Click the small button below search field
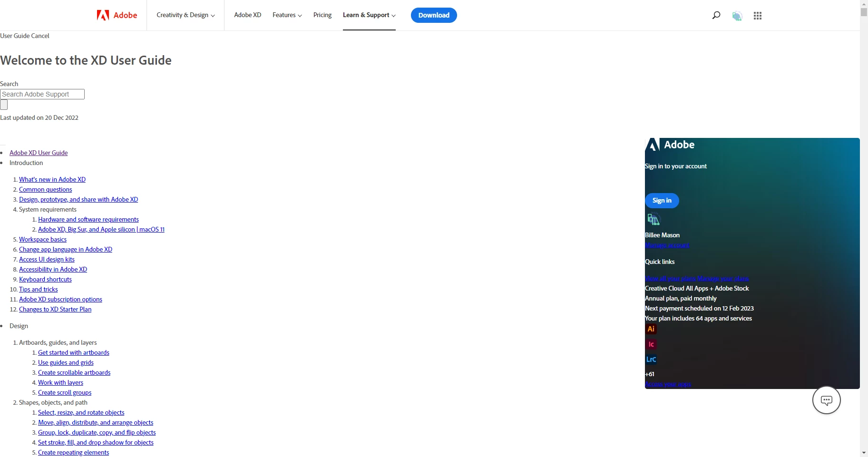Screen dimensions: 868x457 pos(4,105)
